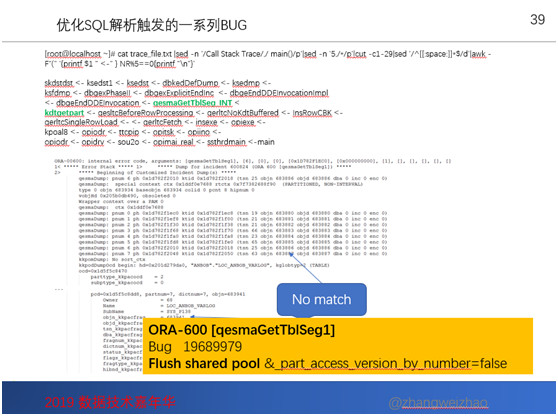Click the qerltcFetch stack entry
558x416 pixels.
162,122
